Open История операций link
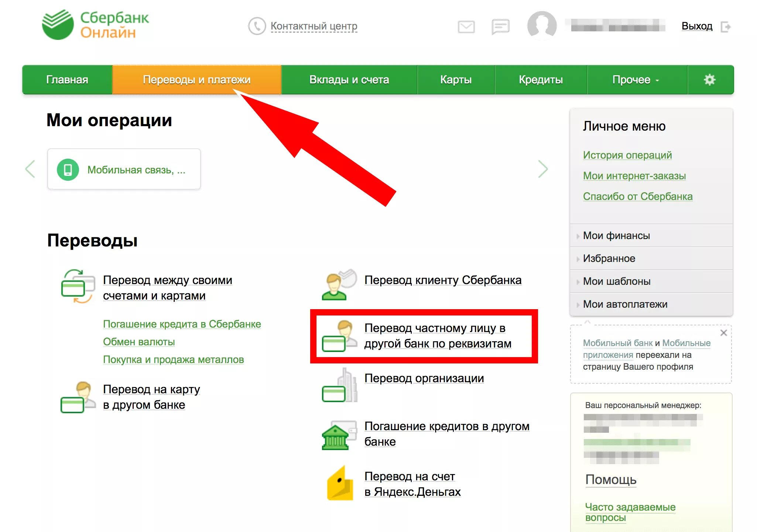The width and height of the screenshot is (757, 532). tap(627, 155)
